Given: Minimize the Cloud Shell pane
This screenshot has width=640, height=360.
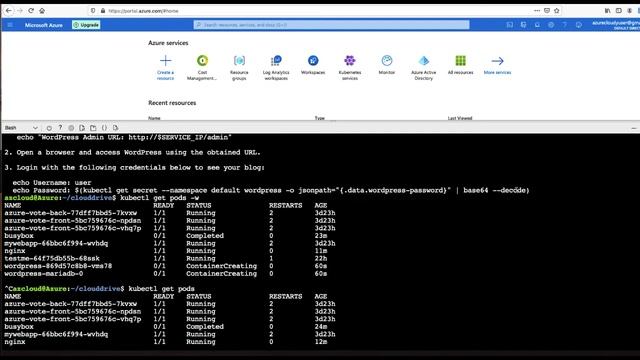Looking at the screenshot, I should click(633, 128).
